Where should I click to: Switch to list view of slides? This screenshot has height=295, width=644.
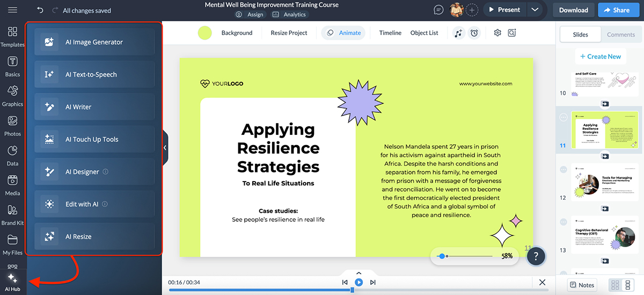[x=628, y=285]
